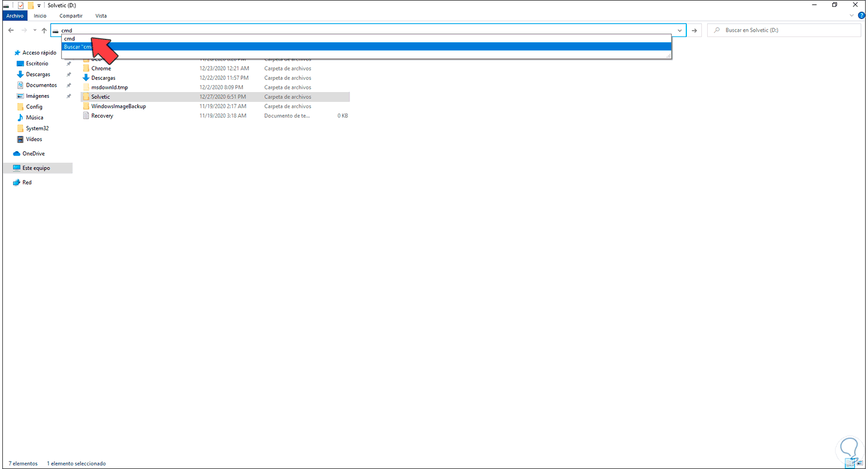Navigate up one folder level with the arrow
Image resolution: width=868 pixels, height=469 pixels.
44,30
